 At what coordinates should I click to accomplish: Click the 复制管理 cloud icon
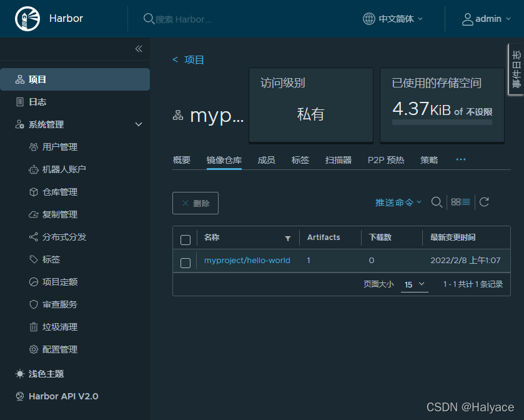click(x=34, y=214)
